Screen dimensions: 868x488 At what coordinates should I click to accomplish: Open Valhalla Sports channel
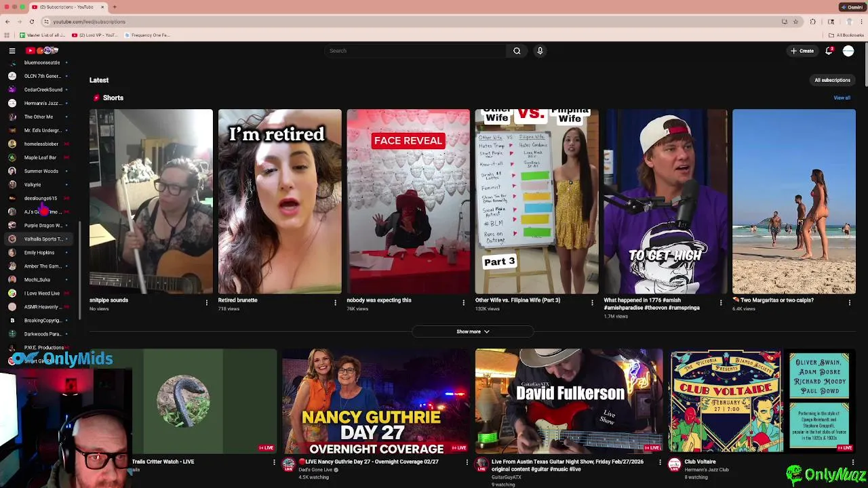pos(39,239)
